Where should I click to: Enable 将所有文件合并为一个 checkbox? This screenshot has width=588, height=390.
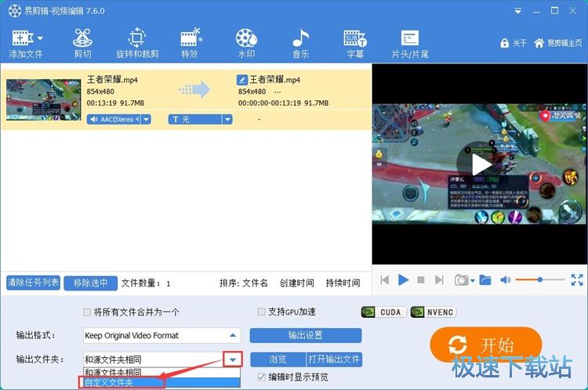click(x=87, y=312)
